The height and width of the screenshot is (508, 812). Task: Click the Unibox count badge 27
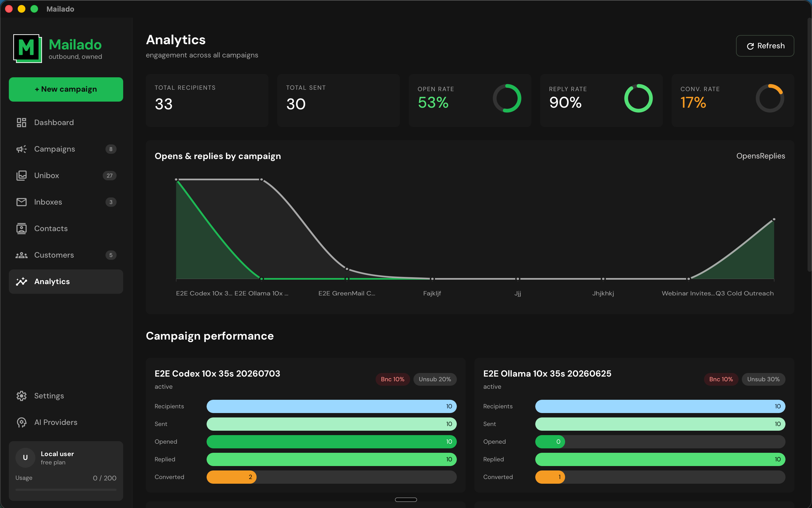click(110, 176)
